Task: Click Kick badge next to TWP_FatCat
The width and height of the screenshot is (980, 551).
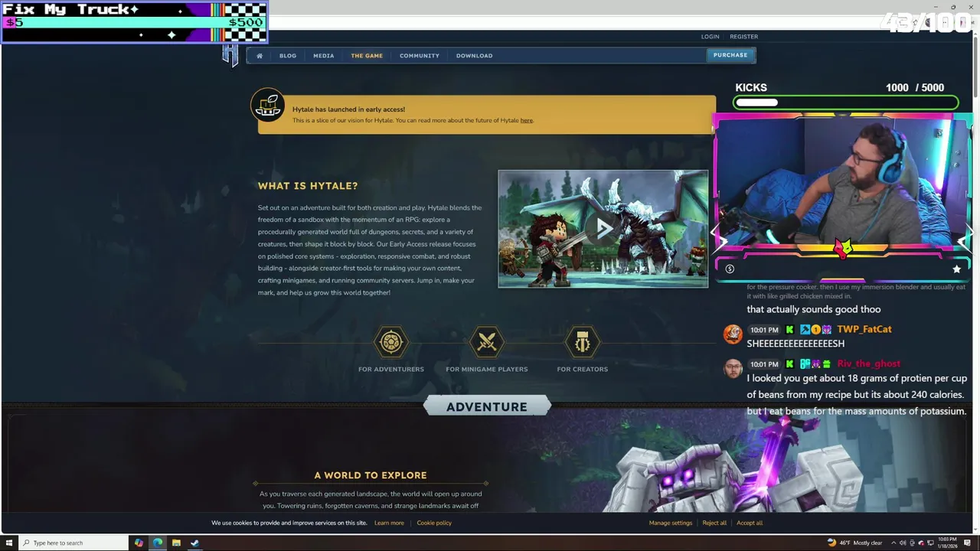Action: 790,329
